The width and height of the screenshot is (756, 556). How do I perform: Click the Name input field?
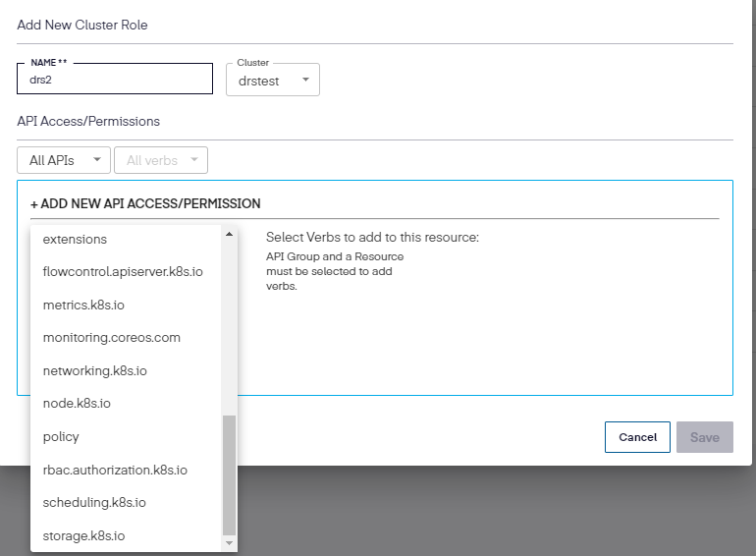click(x=115, y=81)
